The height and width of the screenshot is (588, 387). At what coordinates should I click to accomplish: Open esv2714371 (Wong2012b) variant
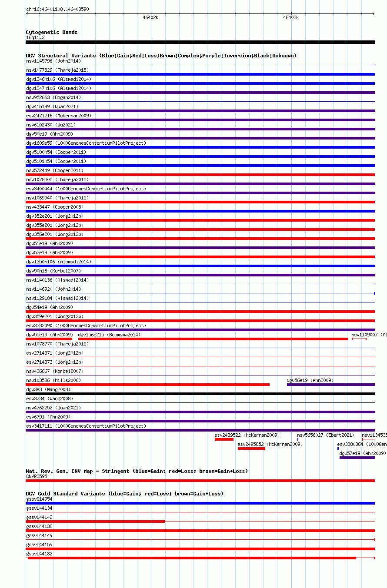[x=55, y=353]
